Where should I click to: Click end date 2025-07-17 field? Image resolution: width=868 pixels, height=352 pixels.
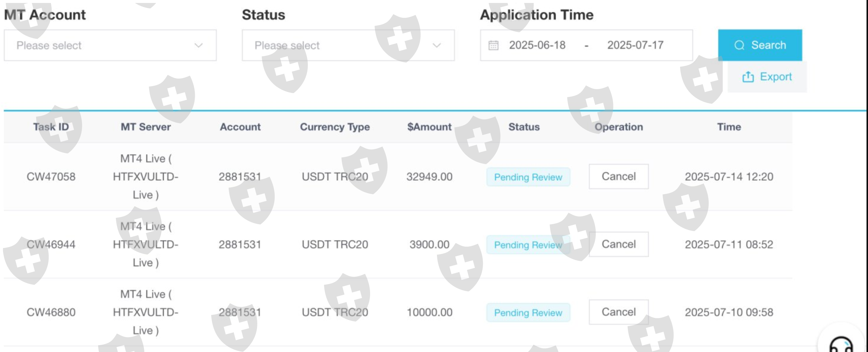[x=635, y=45]
